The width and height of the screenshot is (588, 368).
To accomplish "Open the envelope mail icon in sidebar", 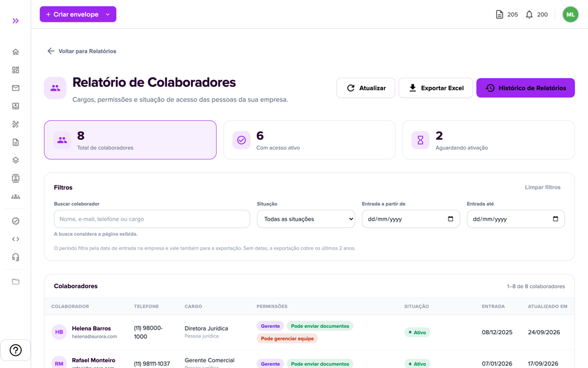I will [x=16, y=88].
